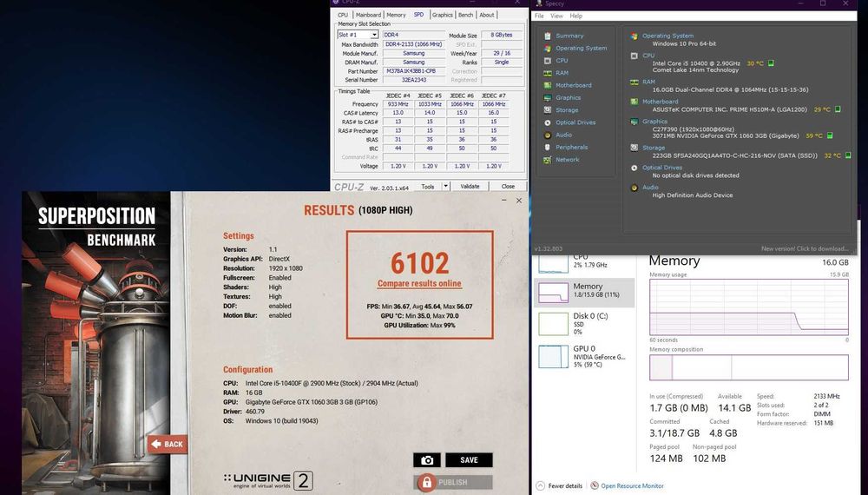Switch to the CPU tab in CPU-Z
Image resolution: width=868 pixels, height=495 pixels.
pos(343,15)
